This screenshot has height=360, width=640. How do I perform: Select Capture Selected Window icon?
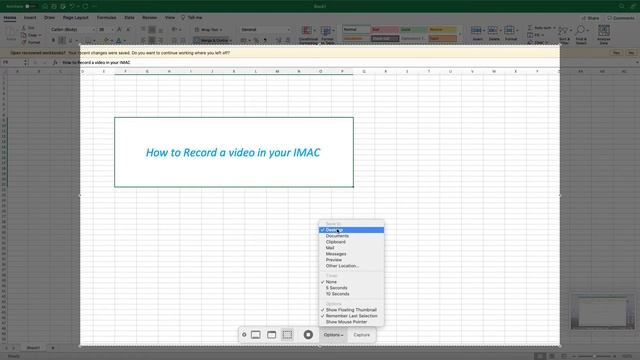tap(271, 335)
